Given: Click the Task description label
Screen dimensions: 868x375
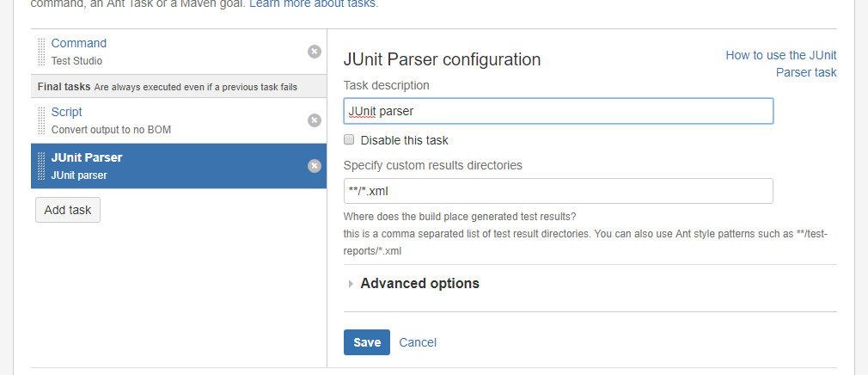Looking at the screenshot, I should coord(387,85).
